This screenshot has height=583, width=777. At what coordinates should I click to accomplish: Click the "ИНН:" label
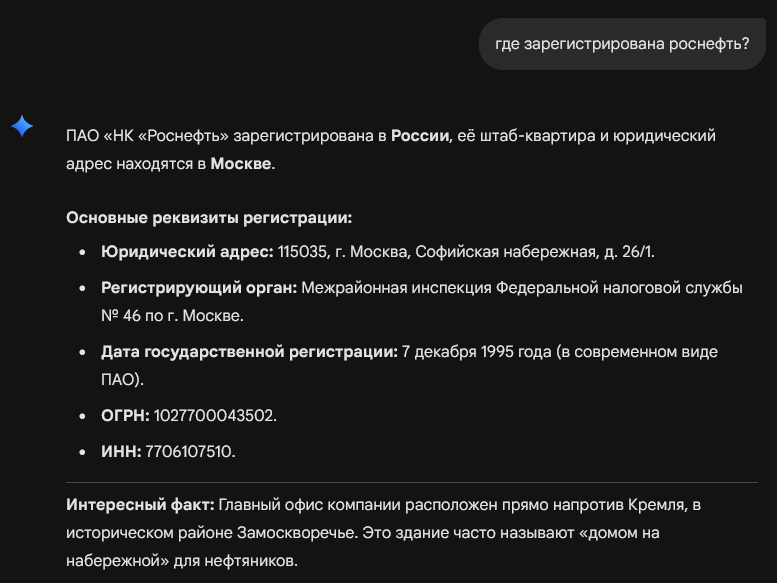[x=121, y=452]
